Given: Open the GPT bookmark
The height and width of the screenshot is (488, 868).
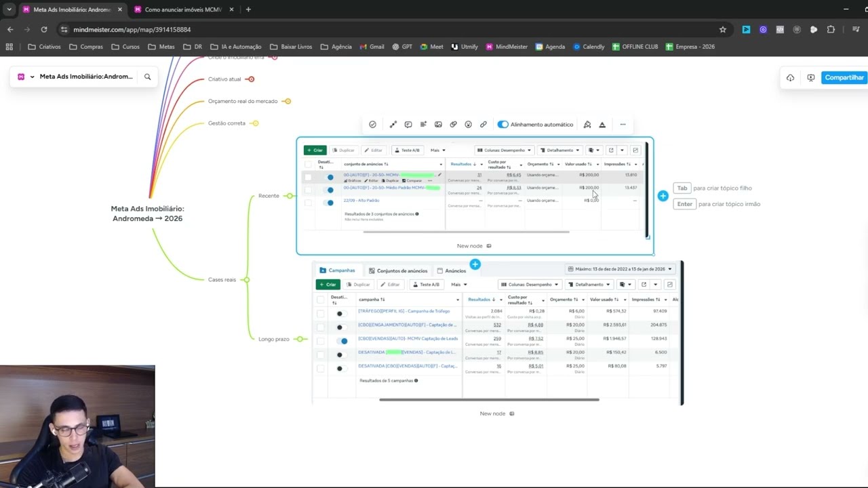Looking at the screenshot, I should pos(401,47).
